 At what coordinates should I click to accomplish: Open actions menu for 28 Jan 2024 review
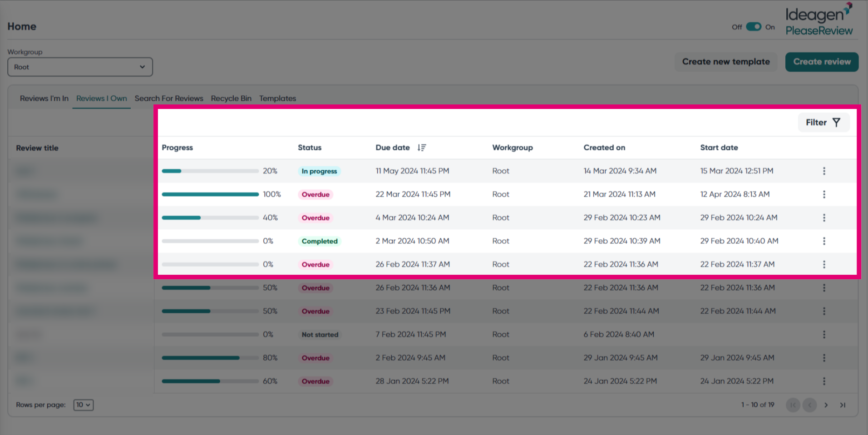[x=824, y=381]
